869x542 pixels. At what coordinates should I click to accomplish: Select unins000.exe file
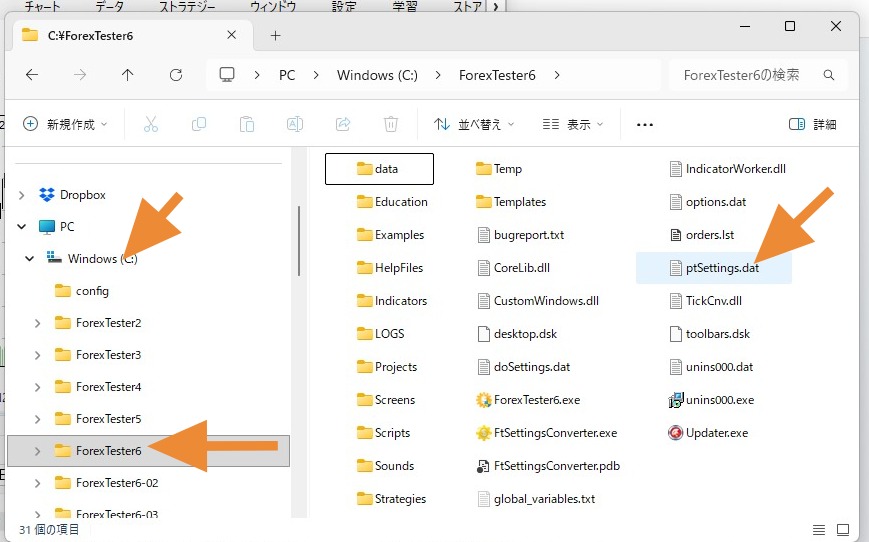711,400
